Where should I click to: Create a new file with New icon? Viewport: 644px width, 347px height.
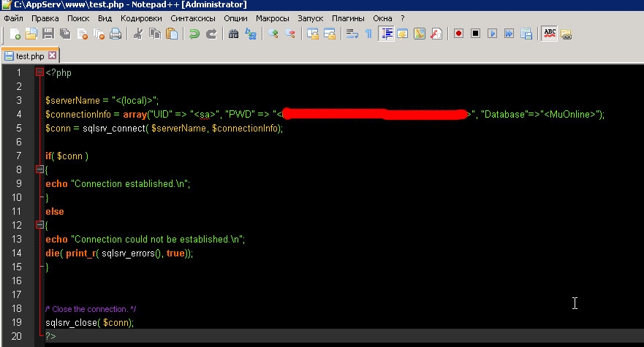pyautogui.click(x=15, y=34)
